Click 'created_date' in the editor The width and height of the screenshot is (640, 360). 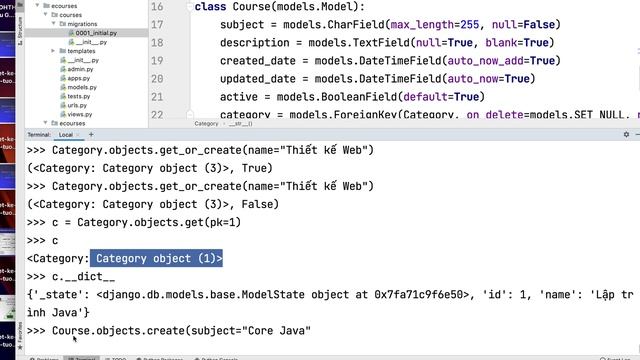click(x=258, y=61)
